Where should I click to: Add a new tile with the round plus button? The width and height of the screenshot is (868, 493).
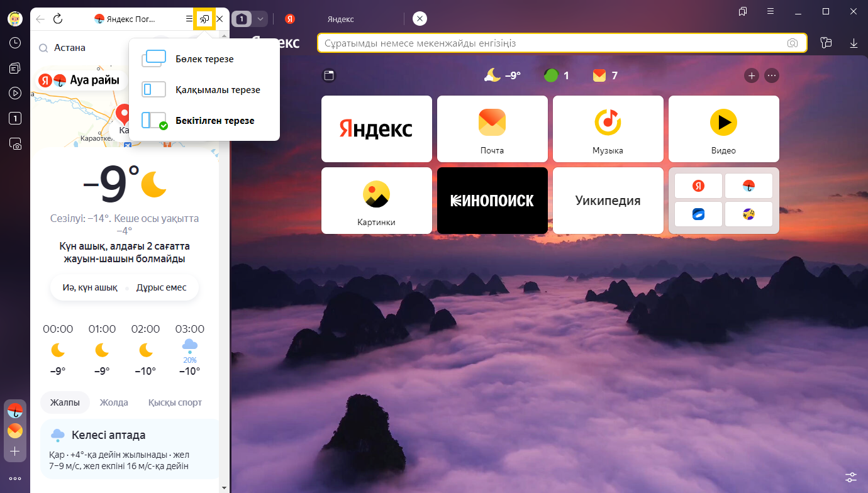752,75
